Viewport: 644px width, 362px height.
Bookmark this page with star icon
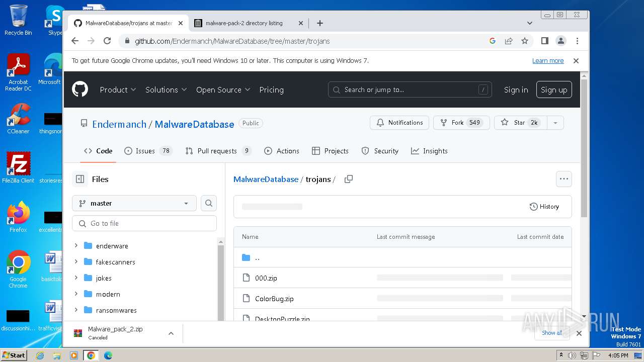[525, 41]
